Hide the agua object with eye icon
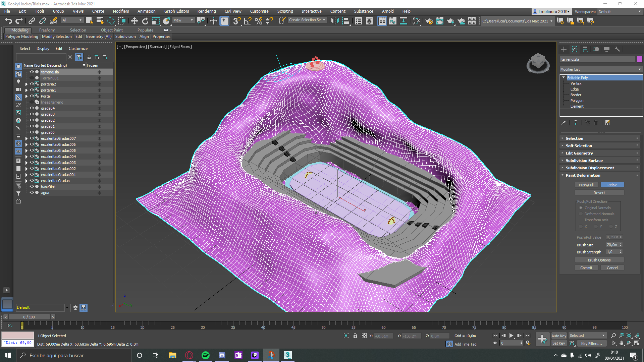This screenshot has width=644, height=362. (32, 193)
